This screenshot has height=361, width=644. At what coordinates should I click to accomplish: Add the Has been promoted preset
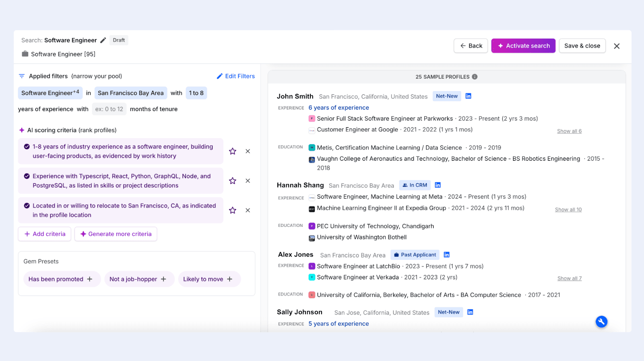[62, 279]
